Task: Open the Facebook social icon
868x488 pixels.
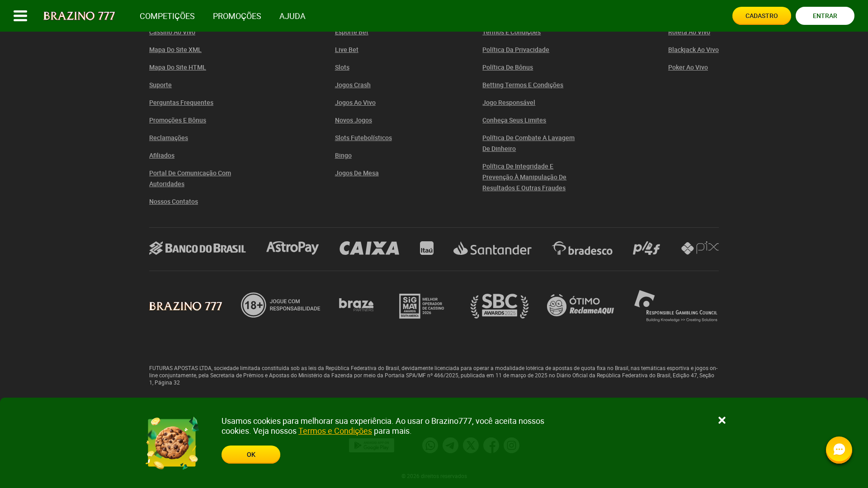Action: click(491, 446)
